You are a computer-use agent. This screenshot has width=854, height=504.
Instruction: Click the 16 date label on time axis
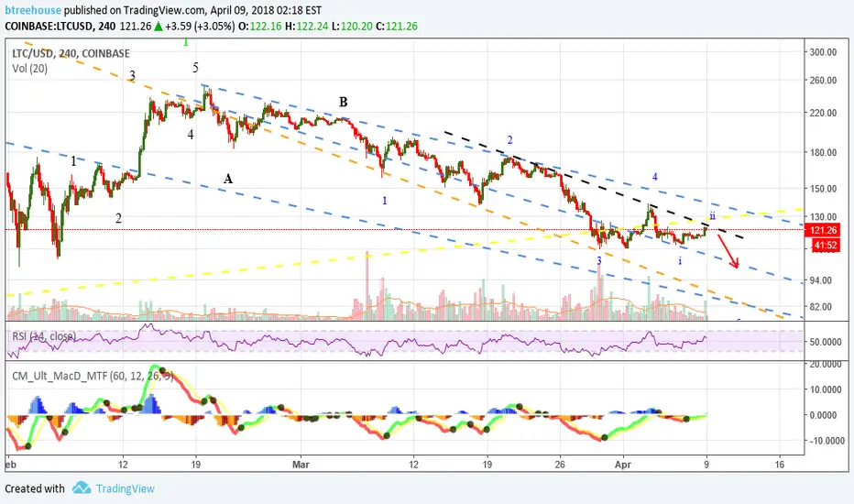click(x=780, y=465)
